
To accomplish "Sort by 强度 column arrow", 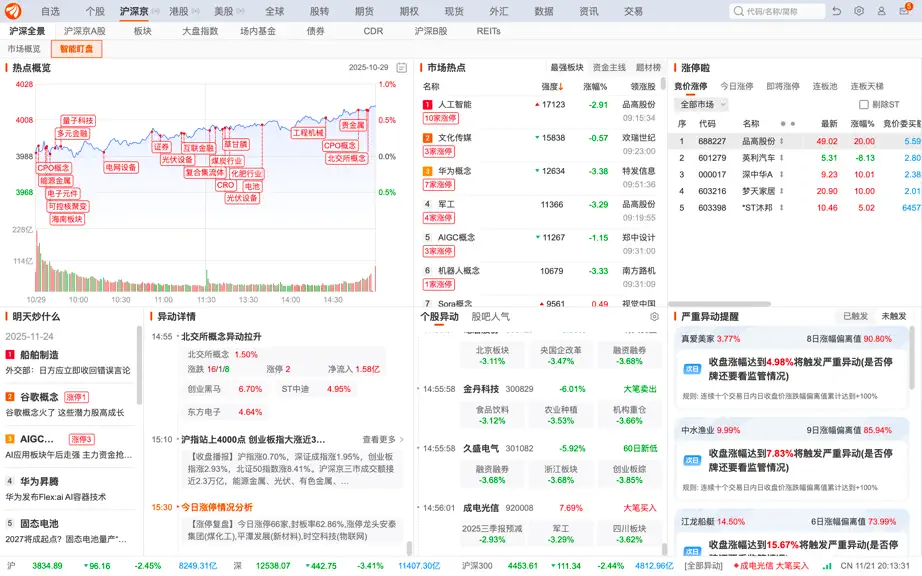I will click(x=561, y=87).
